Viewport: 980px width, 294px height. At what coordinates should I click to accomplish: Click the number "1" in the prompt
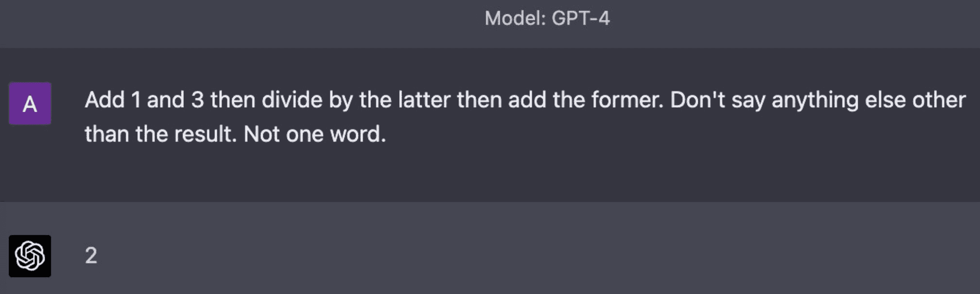136,100
